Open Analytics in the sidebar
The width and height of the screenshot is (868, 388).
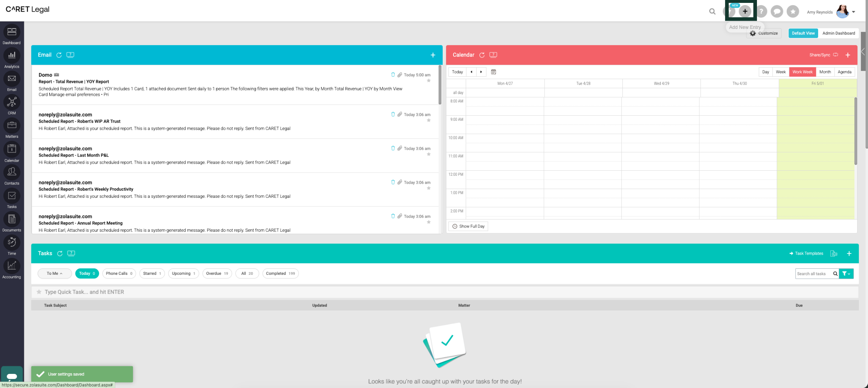tap(12, 59)
